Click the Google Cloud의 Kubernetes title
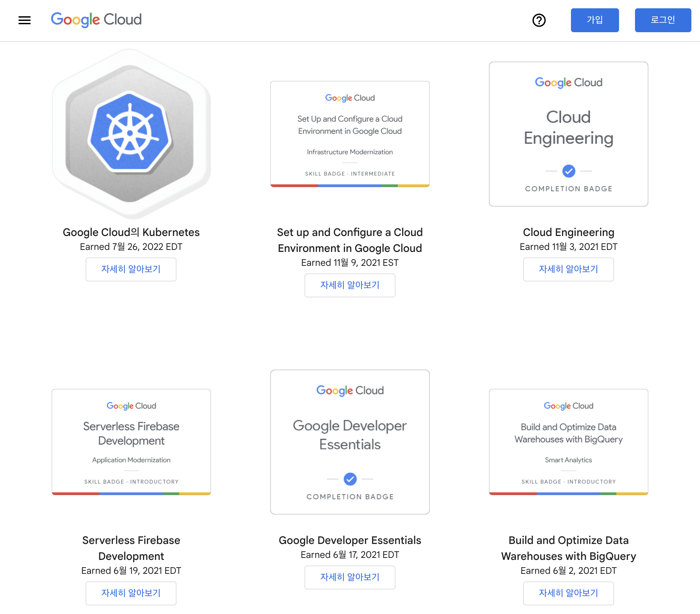Viewport: 700px width, 614px height. point(131,232)
